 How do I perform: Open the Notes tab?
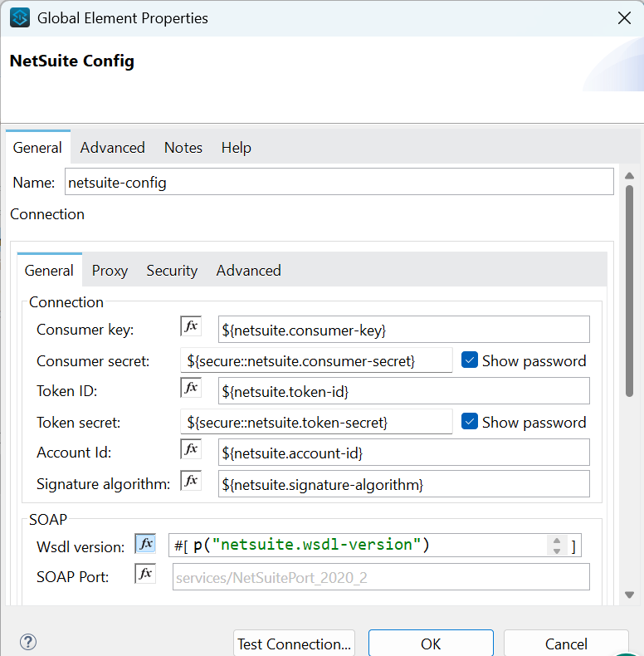pyautogui.click(x=183, y=148)
